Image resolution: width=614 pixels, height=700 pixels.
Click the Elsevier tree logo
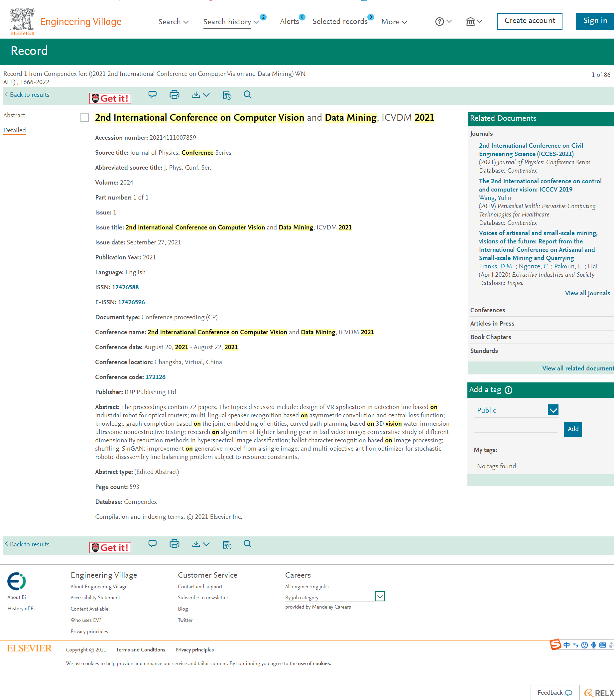pos(22,22)
